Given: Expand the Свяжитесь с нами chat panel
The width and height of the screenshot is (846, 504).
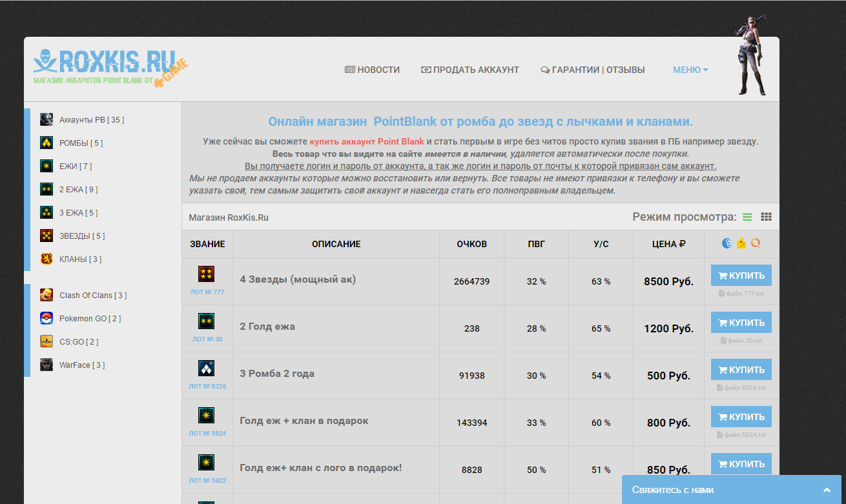Looking at the screenshot, I should [732, 490].
